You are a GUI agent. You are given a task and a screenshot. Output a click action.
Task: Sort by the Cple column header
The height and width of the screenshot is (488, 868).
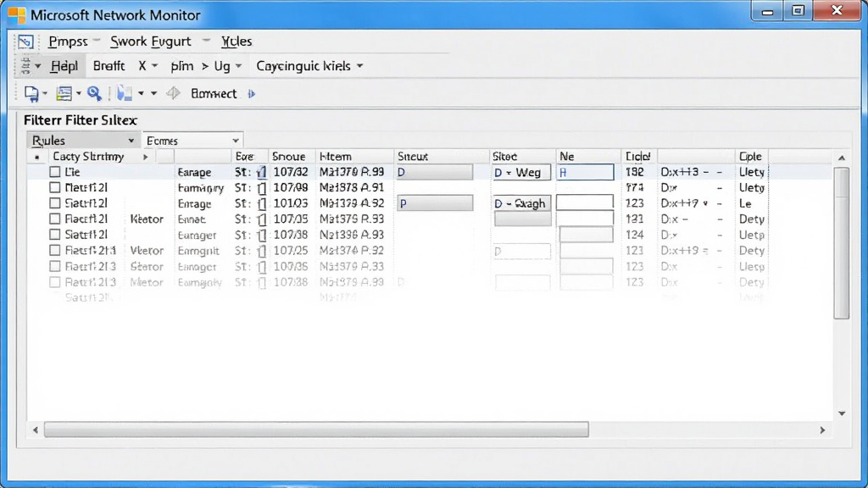(751, 157)
